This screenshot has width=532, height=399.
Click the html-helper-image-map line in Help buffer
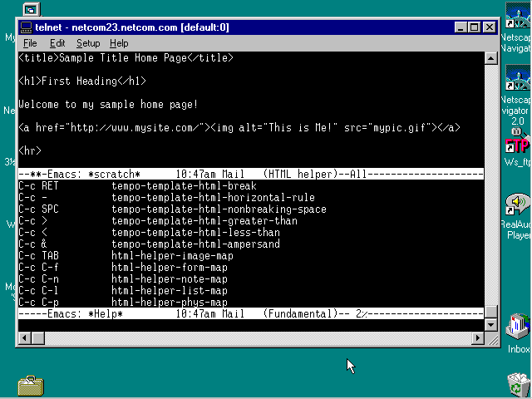coord(171,256)
